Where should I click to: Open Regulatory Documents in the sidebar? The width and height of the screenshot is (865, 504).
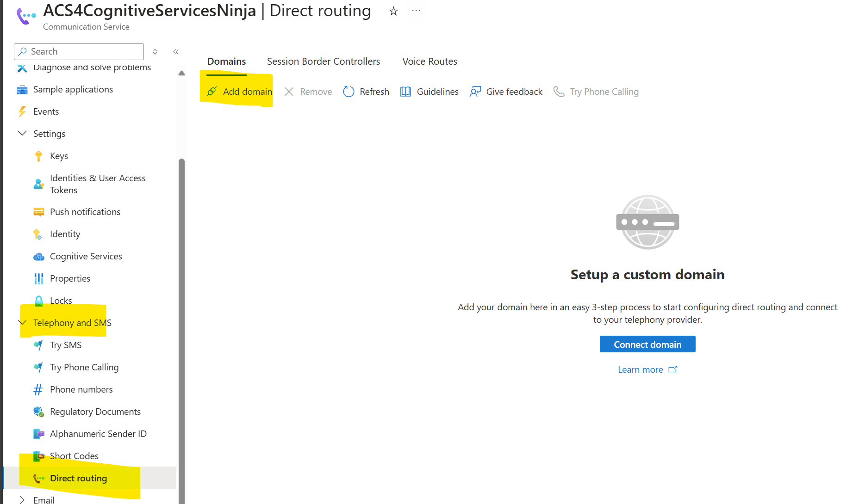[x=95, y=412]
